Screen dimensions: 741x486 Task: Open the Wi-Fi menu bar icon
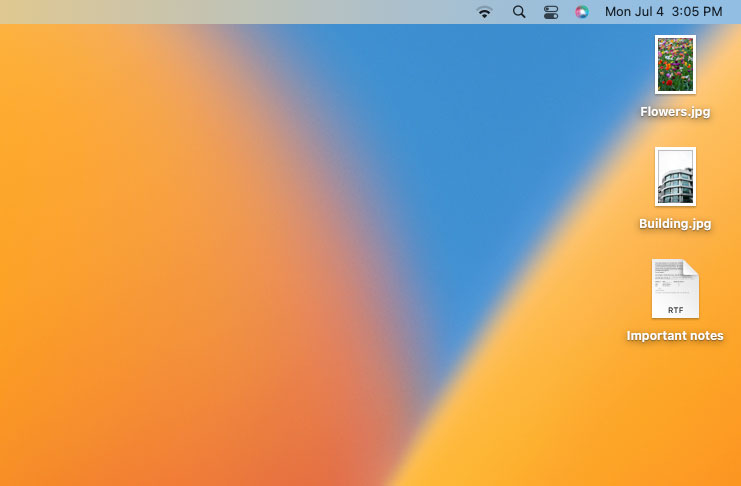484,12
